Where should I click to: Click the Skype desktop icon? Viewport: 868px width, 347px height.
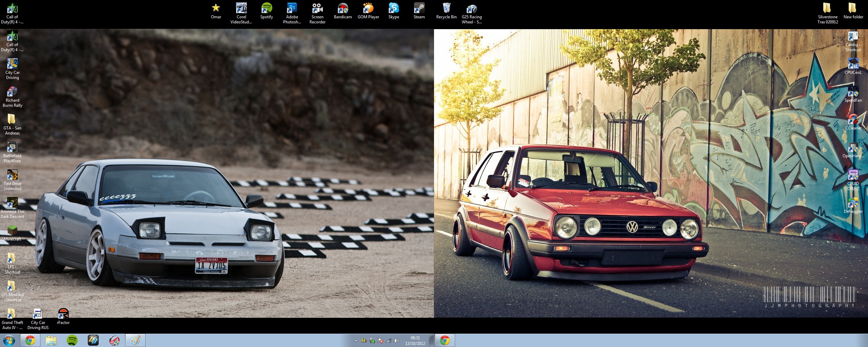click(x=394, y=11)
